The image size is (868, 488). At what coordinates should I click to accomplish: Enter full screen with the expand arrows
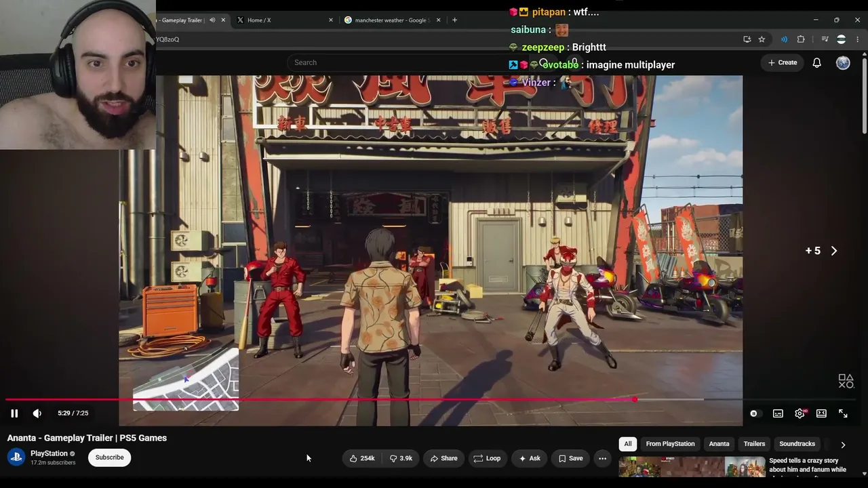[x=843, y=413]
